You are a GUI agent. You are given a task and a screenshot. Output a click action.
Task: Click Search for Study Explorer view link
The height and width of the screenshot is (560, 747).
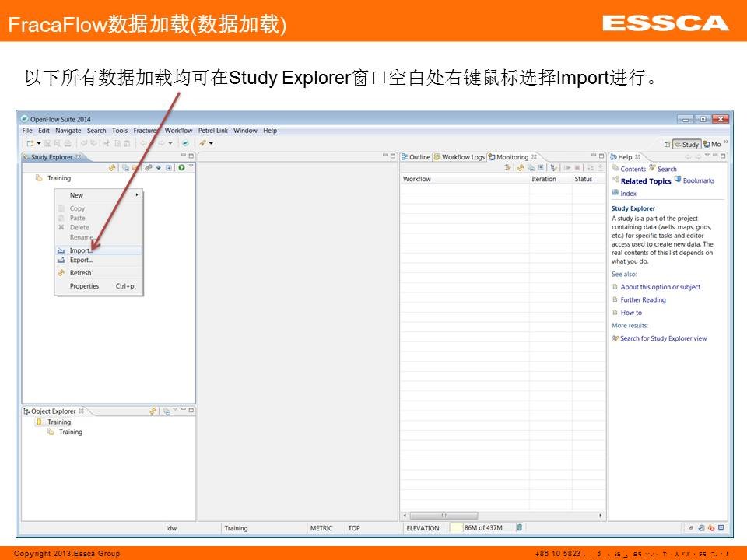tap(663, 338)
